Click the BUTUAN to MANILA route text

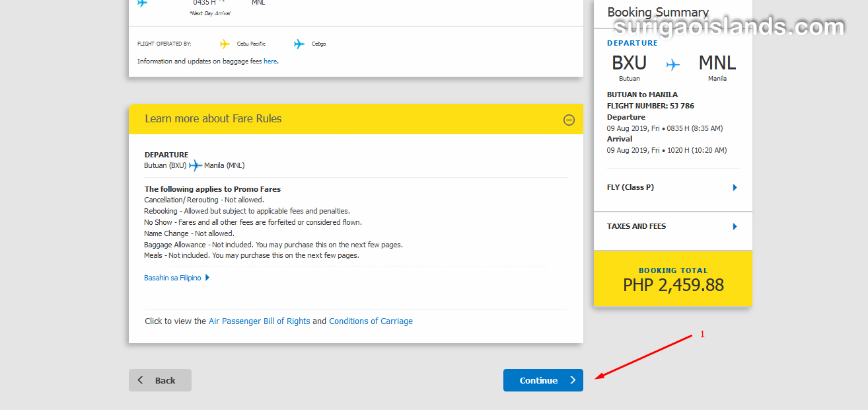pyautogui.click(x=642, y=95)
